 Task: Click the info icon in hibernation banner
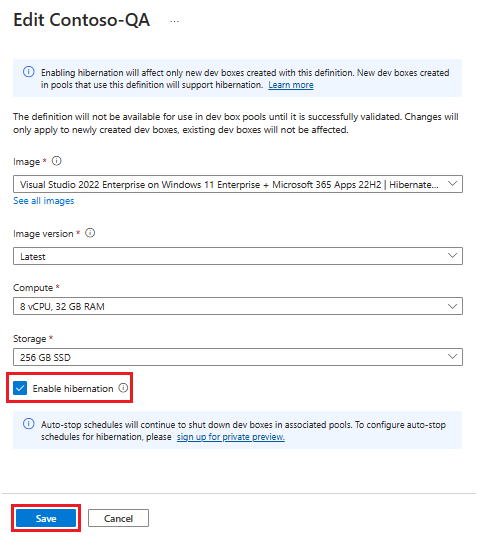tap(29, 72)
